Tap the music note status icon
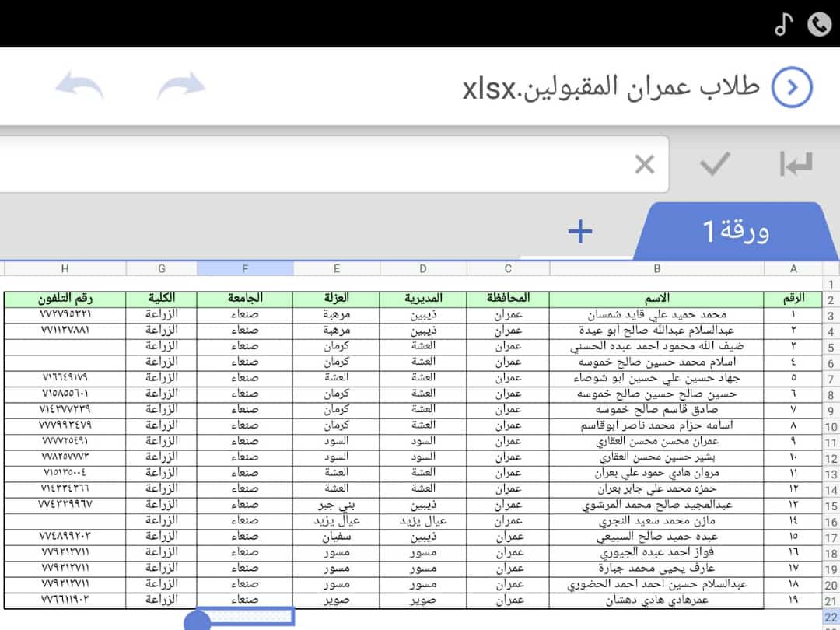840x630 pixels. [783, 25]
